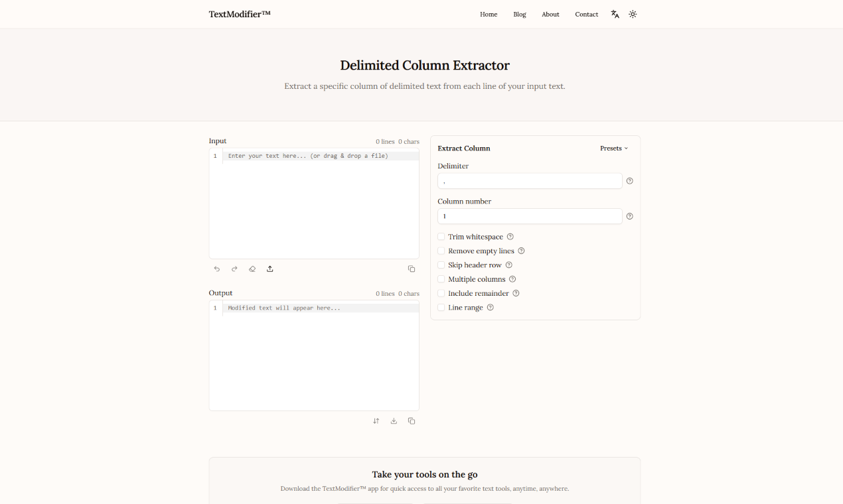Check the Multiple columns option
This screenshot has width=843, height=504.
(x=441, y=279)
